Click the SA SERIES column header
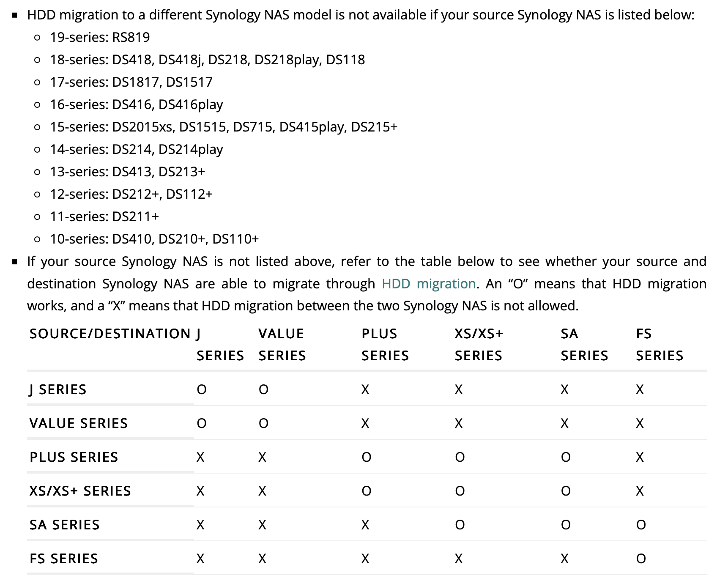Viewport: 728px width, 581px height. coord(585,345)
